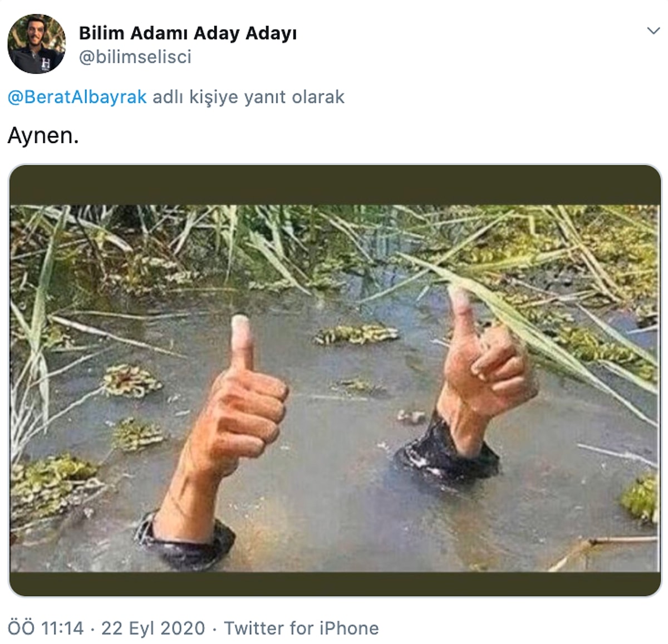Click the 'adlı kişiye yanıt olarak' reply text

coord(248,97)
